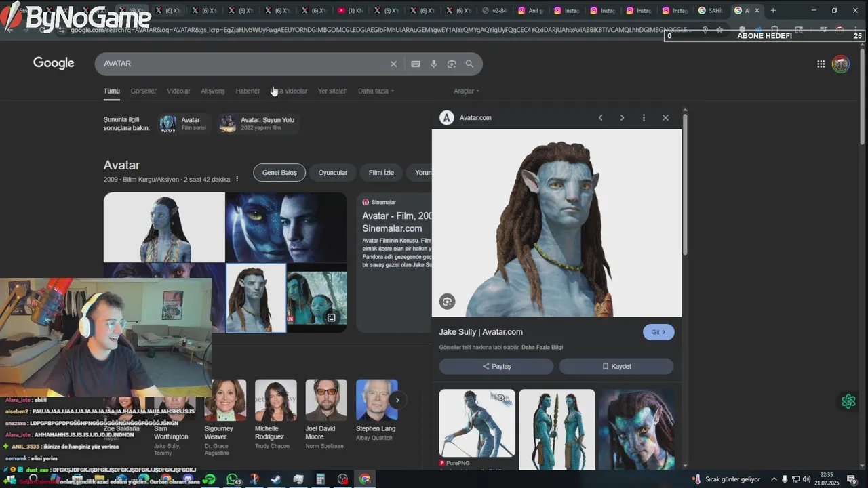Click the magnifier search button
Screen dimensions: 868x488
tap(469, 64)
